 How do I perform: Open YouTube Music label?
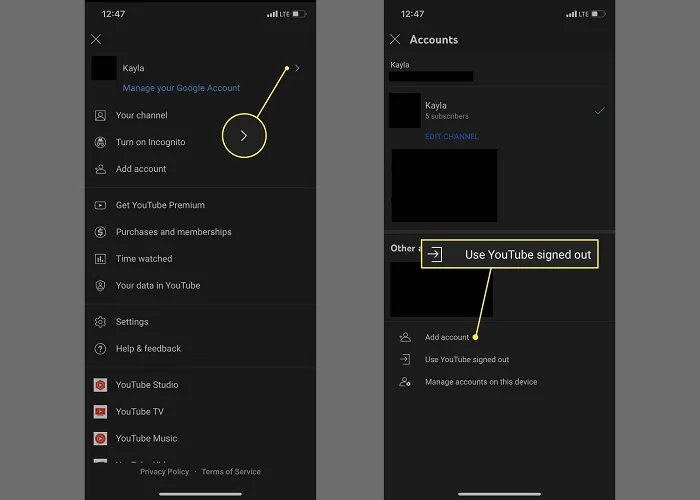tap(146, 438)
